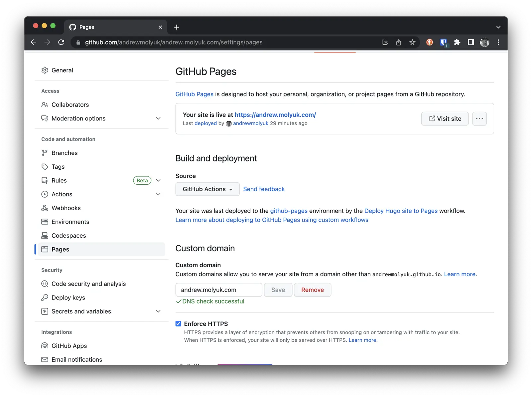
Task: Open the kebab menu beside Visit site
Action: (479, 118)
